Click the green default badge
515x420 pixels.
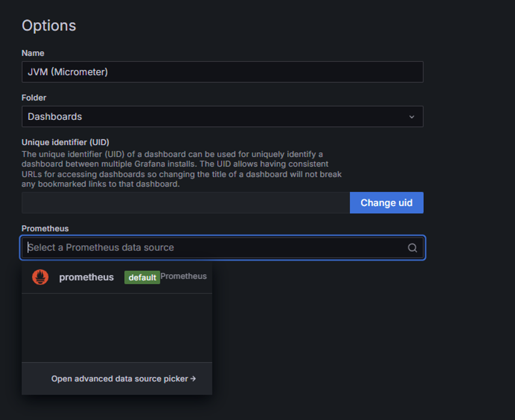(142, 277)
